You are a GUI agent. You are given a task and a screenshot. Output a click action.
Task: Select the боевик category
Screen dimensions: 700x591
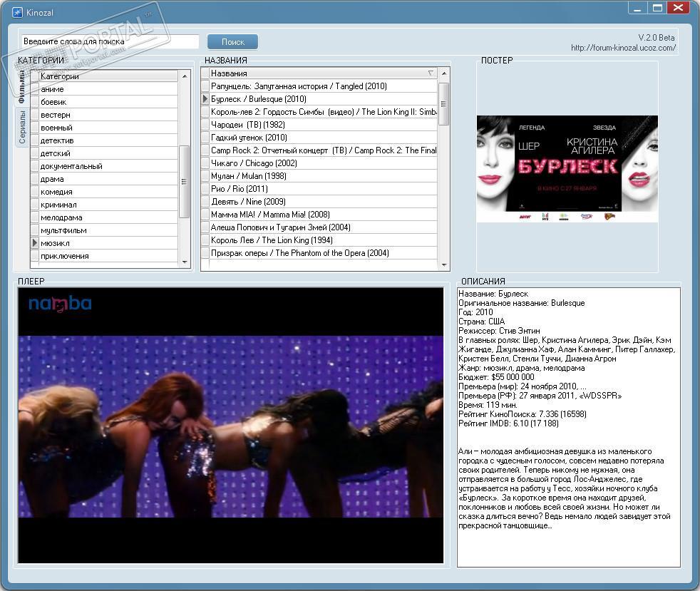[108, 102]
